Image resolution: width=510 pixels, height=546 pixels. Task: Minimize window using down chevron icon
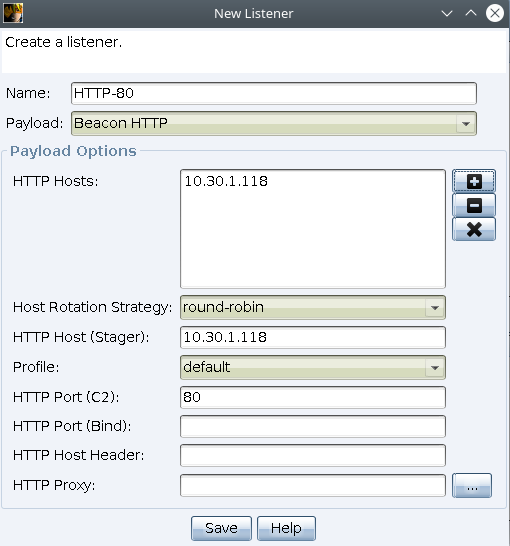447,14
